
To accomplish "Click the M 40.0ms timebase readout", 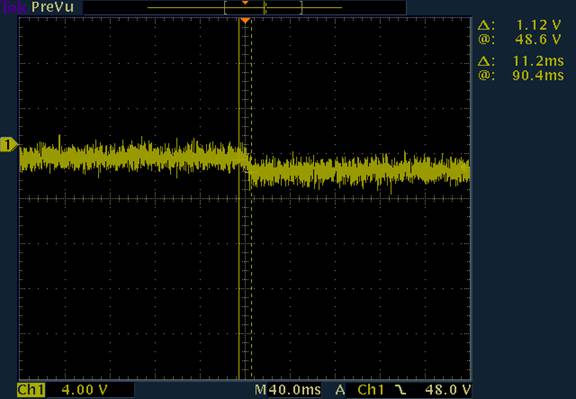I will (x=288, y=390).
